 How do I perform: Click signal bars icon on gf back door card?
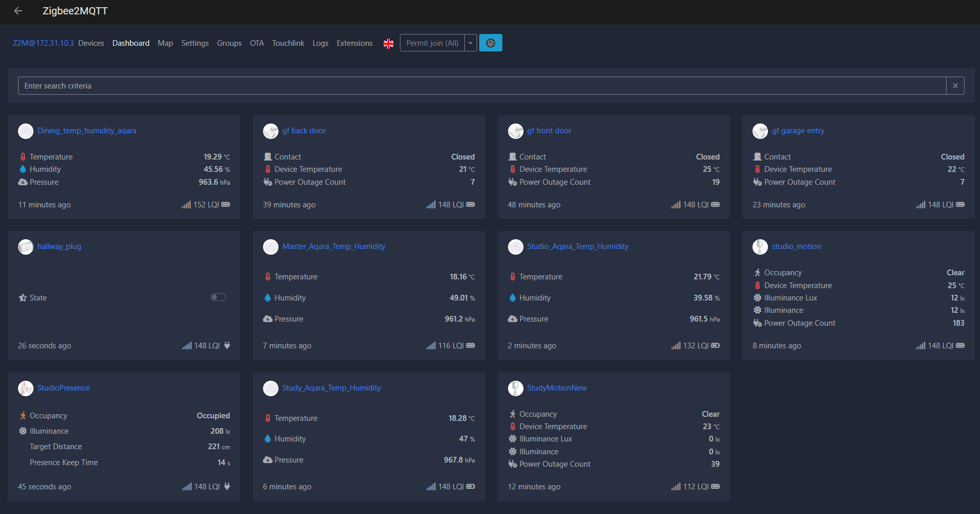click(x=431, y=204)
